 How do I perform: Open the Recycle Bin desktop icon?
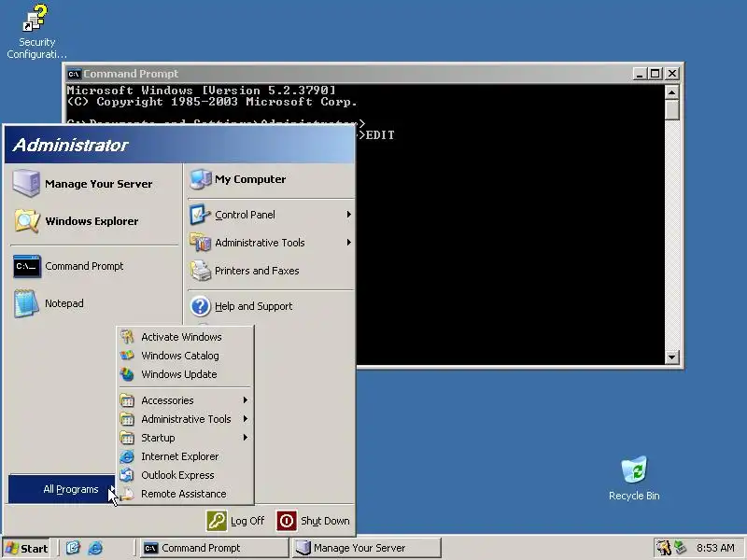634,469
